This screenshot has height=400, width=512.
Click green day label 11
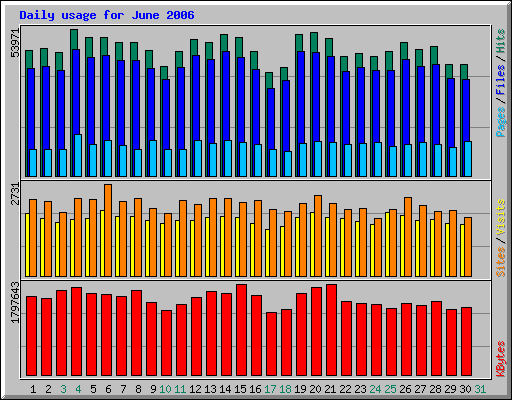pos(180,389)
